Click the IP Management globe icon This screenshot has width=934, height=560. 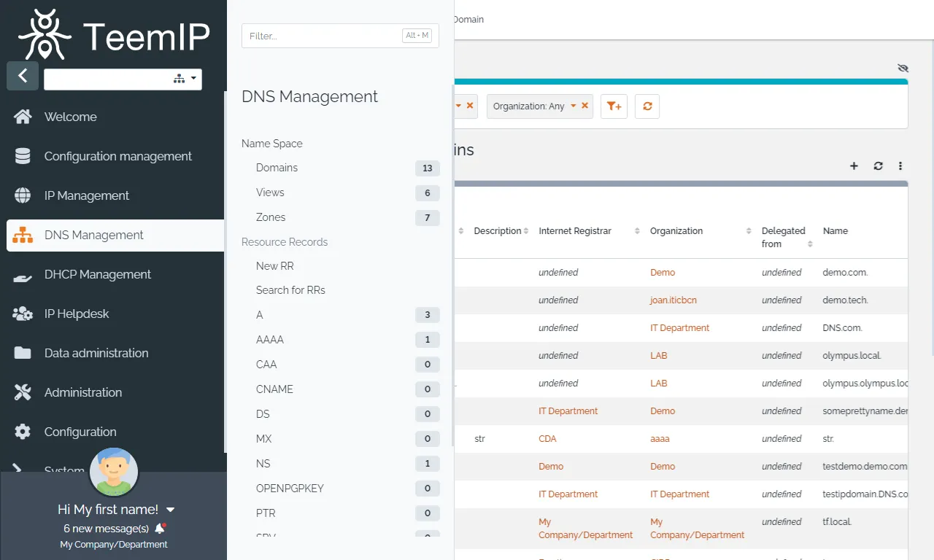pyautogui.click(x=23, y=195)
